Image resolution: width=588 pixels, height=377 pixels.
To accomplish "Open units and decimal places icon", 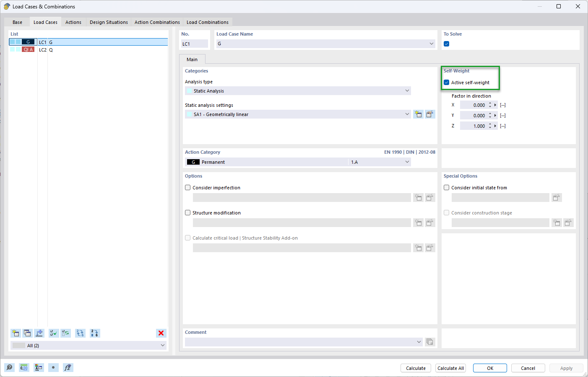I will [x=24, y=367].
